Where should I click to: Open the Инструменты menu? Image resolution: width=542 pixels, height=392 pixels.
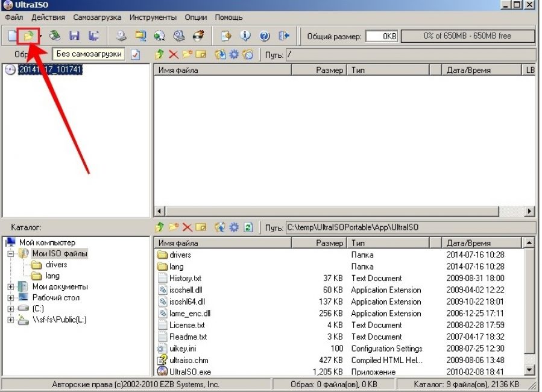pos(153,17)
